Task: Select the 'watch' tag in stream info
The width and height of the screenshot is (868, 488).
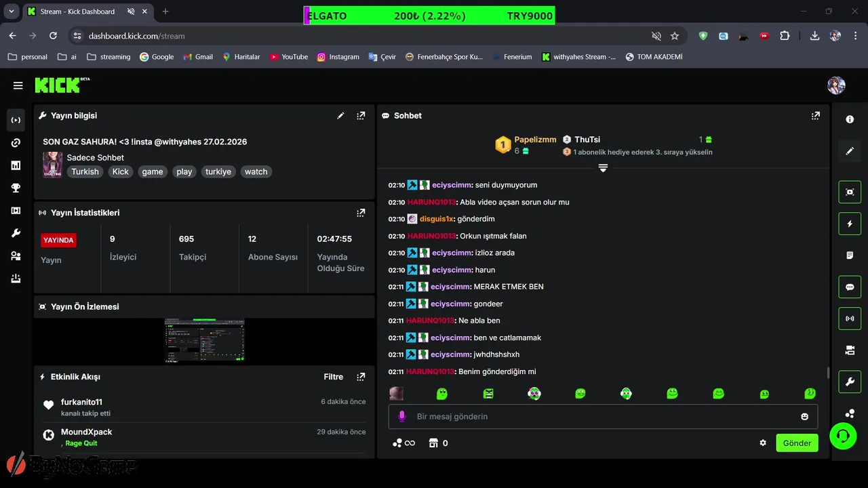Action: (x=256, y=171)
